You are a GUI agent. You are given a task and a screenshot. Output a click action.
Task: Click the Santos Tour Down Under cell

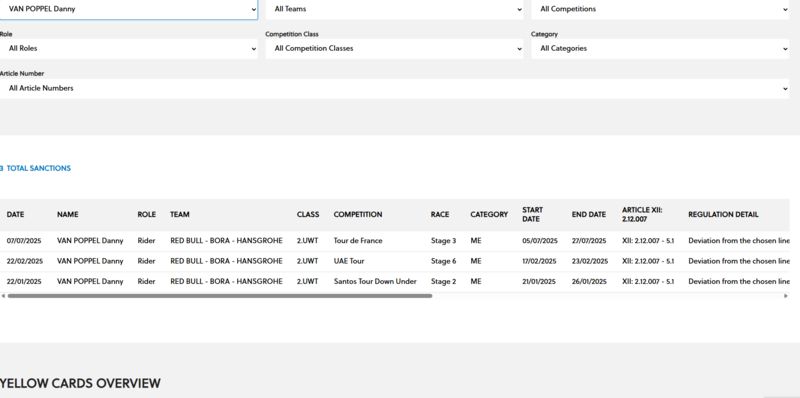375,282
